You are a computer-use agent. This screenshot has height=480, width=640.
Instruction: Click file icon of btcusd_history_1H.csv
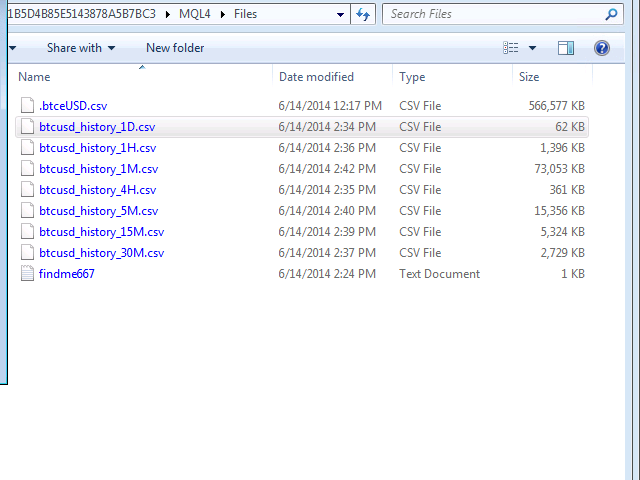click(27, 148)
